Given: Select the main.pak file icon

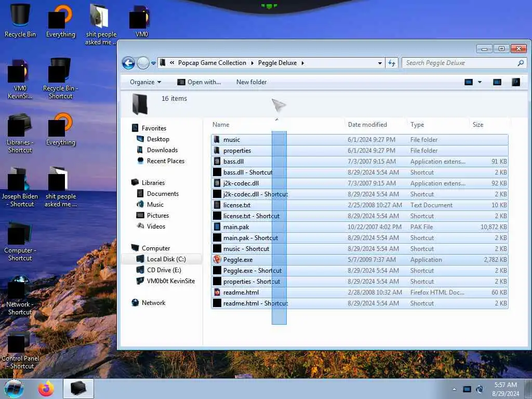Looking at the screenshot, I should (x=217, y=227).
